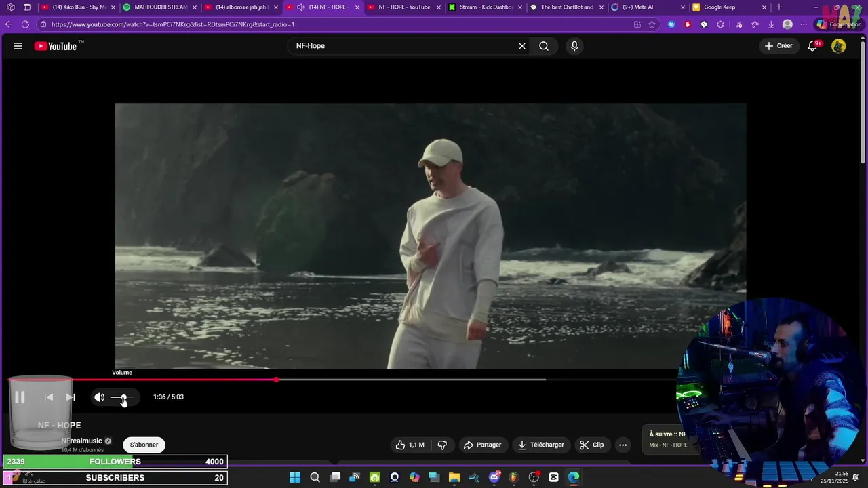This screenshot has width=868, height=488.
Task: Open a new browser tab
Action: (x=779, y=7)
